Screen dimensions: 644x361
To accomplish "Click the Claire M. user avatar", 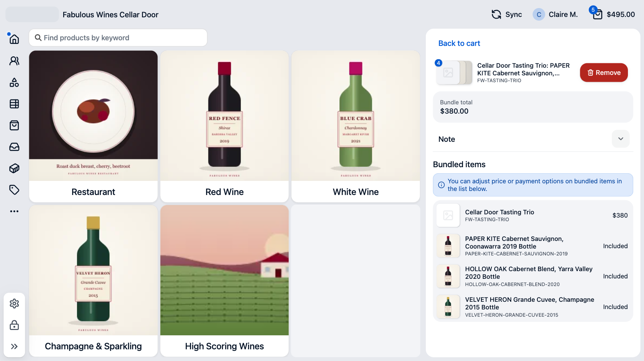I will pos(539,15).
